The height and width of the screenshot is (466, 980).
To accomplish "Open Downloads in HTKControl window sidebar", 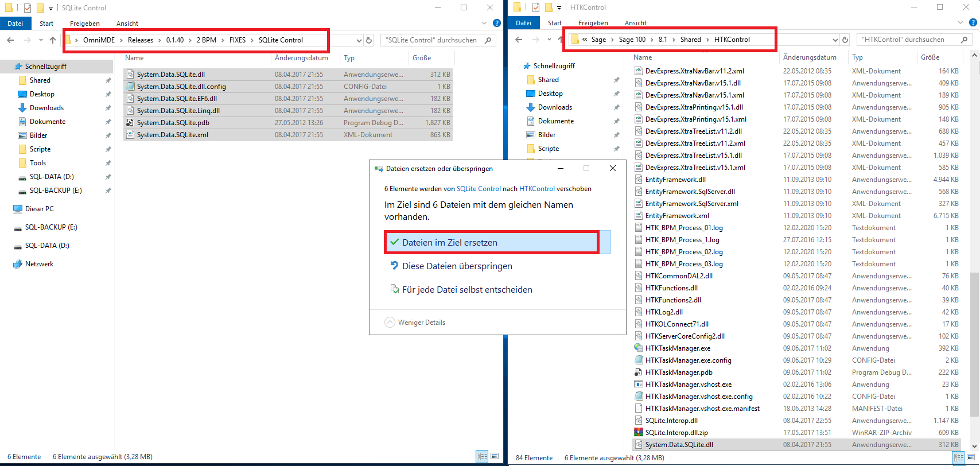I will coord(555,107).
